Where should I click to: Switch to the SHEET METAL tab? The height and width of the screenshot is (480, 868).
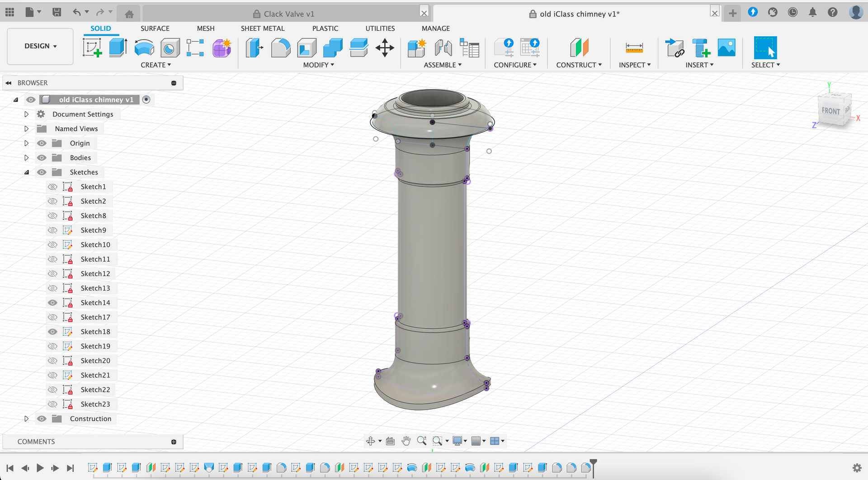click(x=263, y=28)
